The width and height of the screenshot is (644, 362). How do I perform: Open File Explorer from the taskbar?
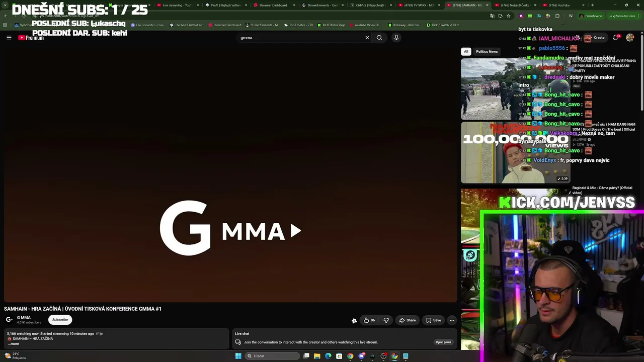click(x=317, y=356)
